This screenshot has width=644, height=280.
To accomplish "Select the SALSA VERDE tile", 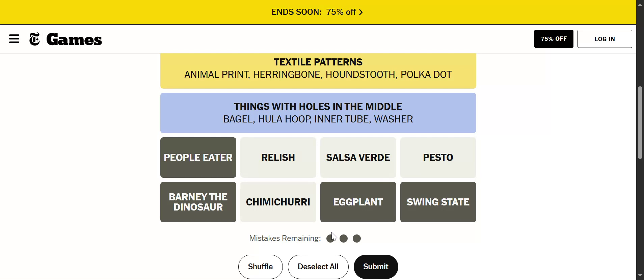I will pos(358,158).
